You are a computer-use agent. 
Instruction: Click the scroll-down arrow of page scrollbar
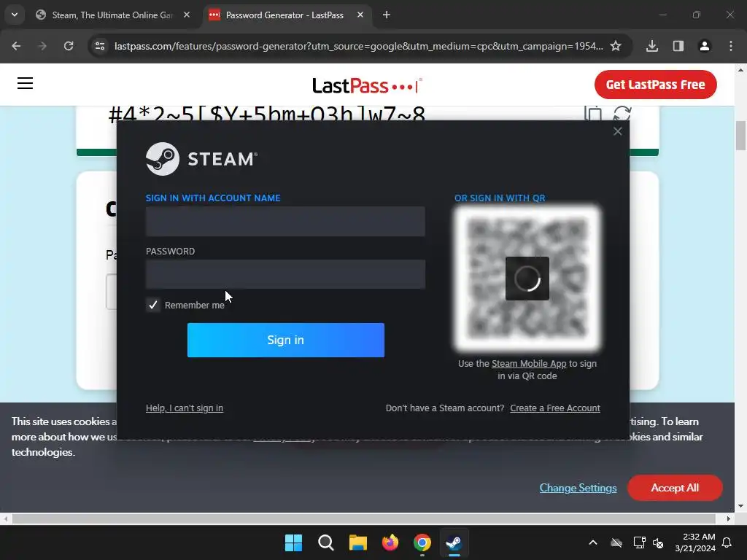click(740, 506)
